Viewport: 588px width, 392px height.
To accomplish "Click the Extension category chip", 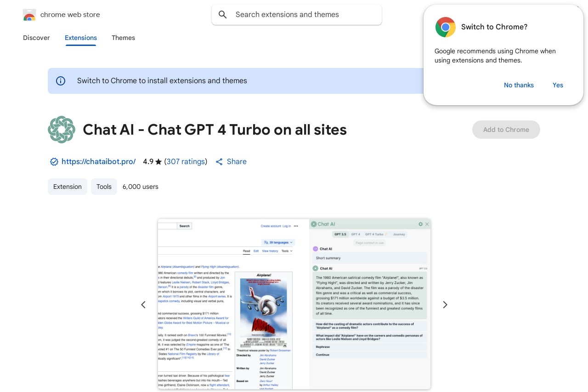I will [x=68, y=187].
